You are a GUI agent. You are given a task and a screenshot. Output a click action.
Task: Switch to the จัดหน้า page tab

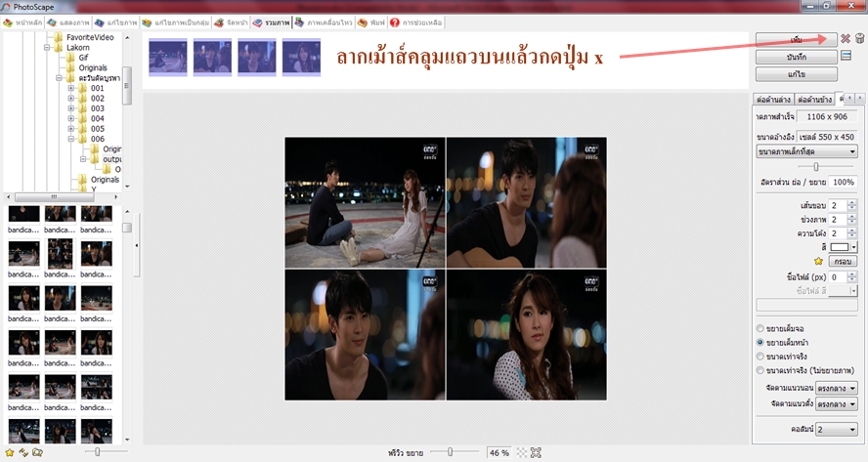231,22
